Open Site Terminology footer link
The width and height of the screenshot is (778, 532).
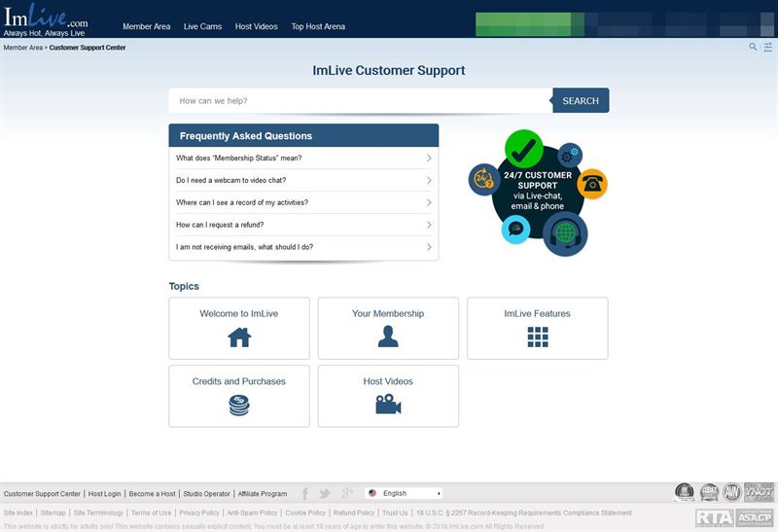click(x=98, y=513)
